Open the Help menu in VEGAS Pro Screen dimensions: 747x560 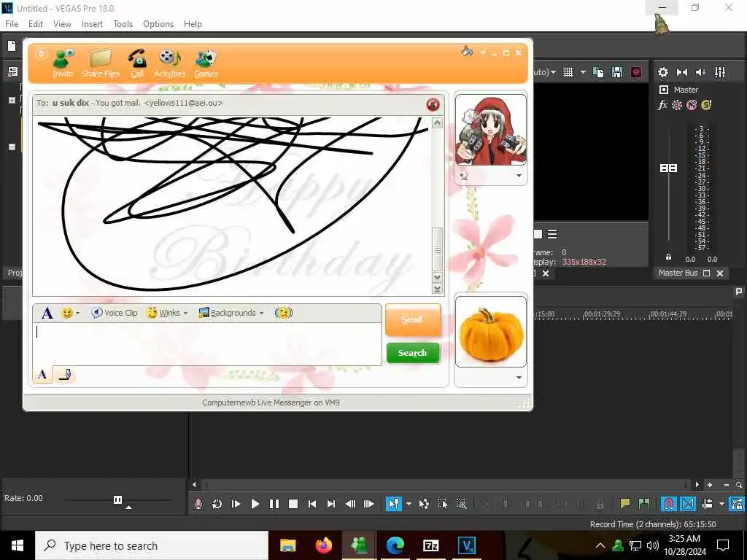[x=193, y=24]
